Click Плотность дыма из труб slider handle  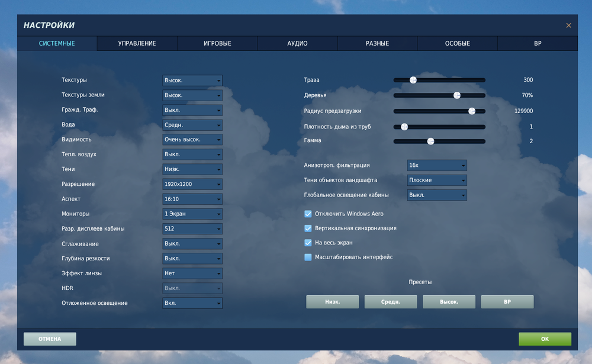pyautogui.click(x=404, y=127)
